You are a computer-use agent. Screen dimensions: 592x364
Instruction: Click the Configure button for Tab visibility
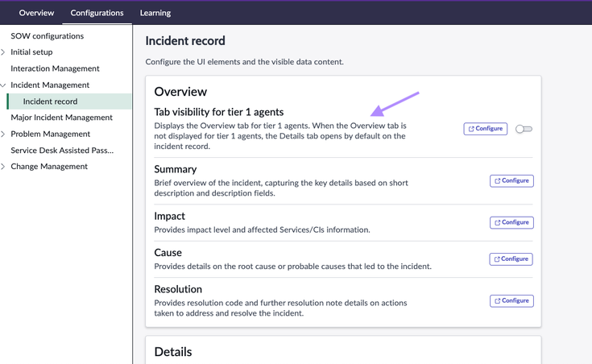pos(486,129)
